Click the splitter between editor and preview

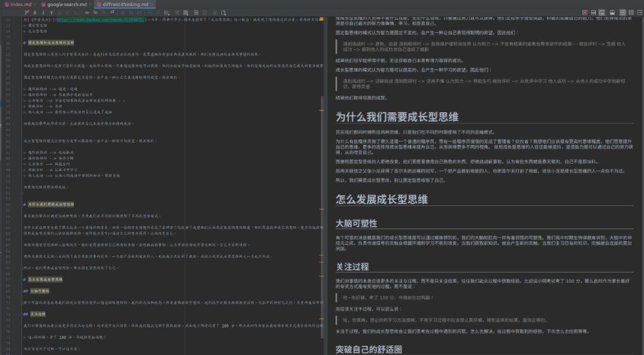point(327,185)
